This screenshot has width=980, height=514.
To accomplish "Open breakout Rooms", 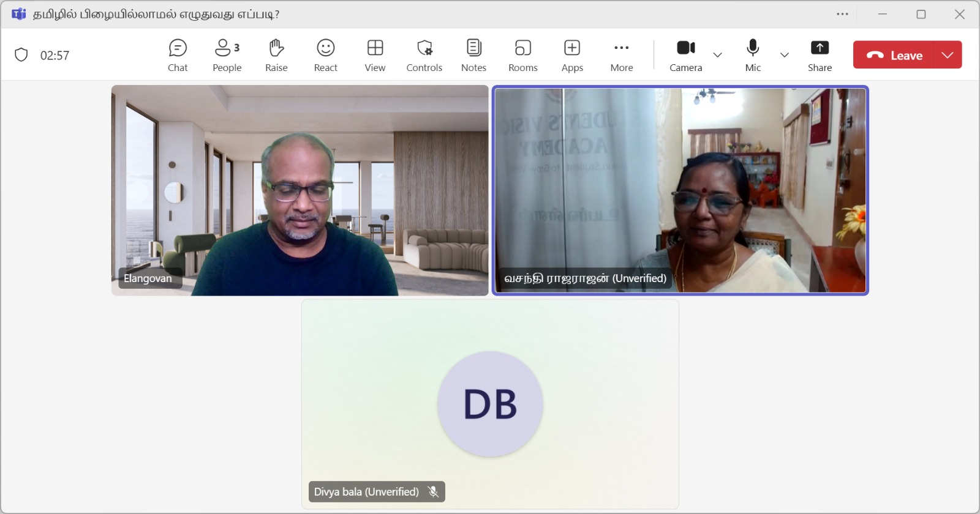I will click(522, 55).
